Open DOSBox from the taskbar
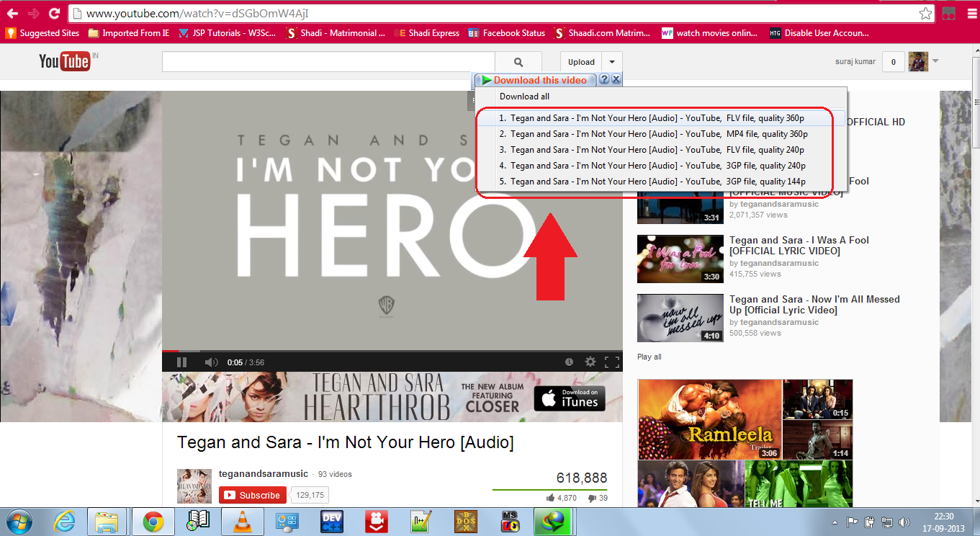The height and width of the screenshot is (536, 980). (466, 522)
